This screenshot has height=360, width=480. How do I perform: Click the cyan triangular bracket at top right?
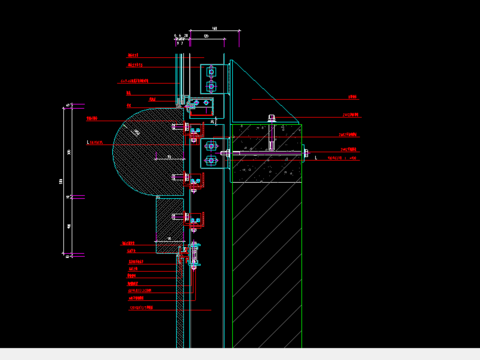coord(263,92)
